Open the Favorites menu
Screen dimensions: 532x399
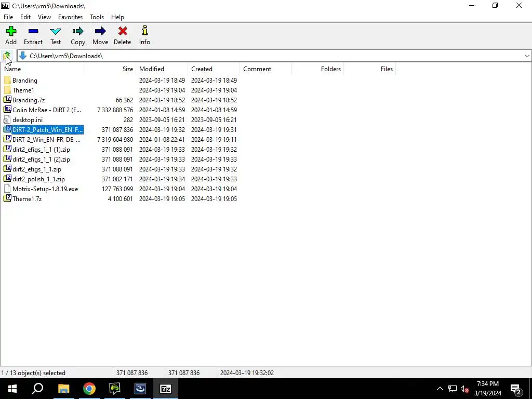point(70,17)
